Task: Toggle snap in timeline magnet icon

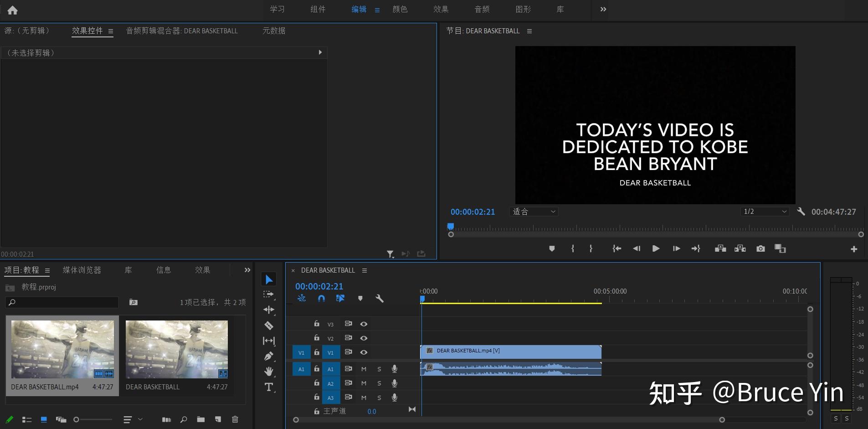Action: (x=321, y=299)
